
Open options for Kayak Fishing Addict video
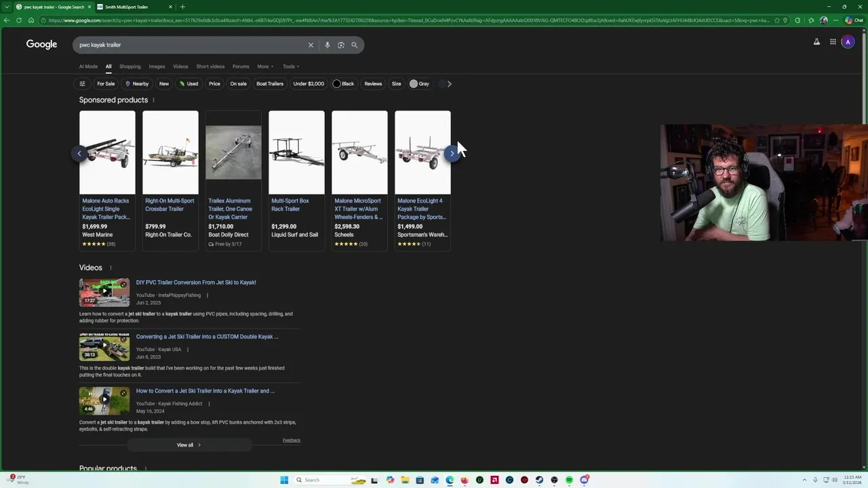coord(209,404)
